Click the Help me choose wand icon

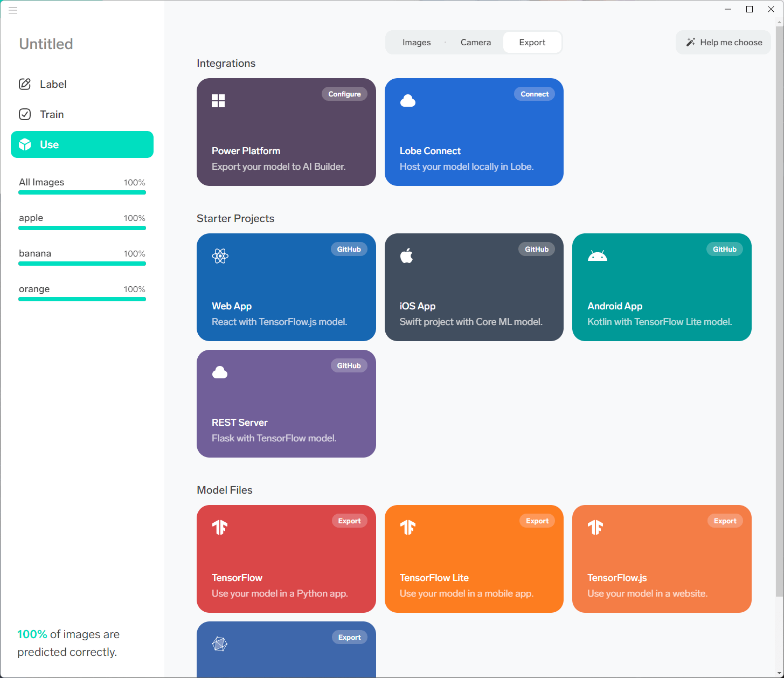pyautogui.click(x=690, y=42)
